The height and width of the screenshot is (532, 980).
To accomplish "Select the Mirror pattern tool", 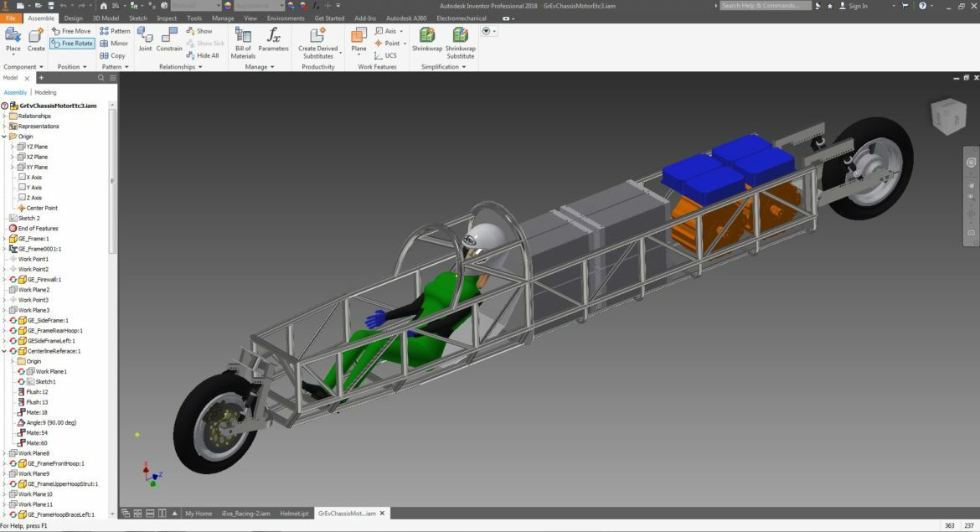I will [114, 44].
